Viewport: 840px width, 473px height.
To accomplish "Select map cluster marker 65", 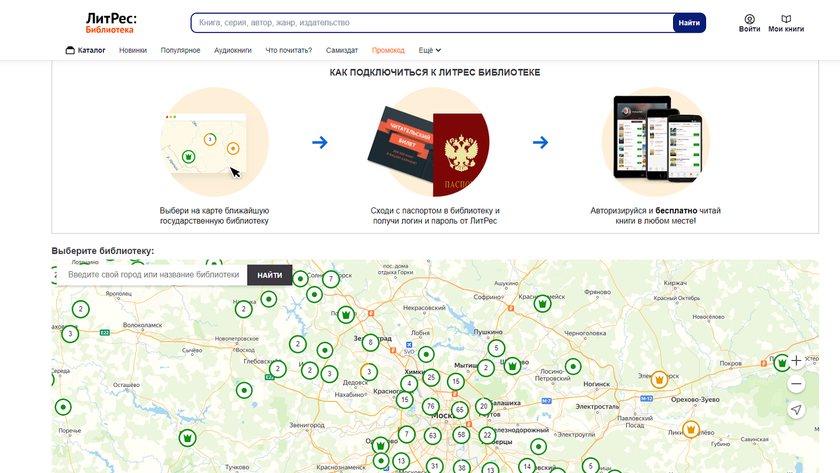I will (459, 410).
